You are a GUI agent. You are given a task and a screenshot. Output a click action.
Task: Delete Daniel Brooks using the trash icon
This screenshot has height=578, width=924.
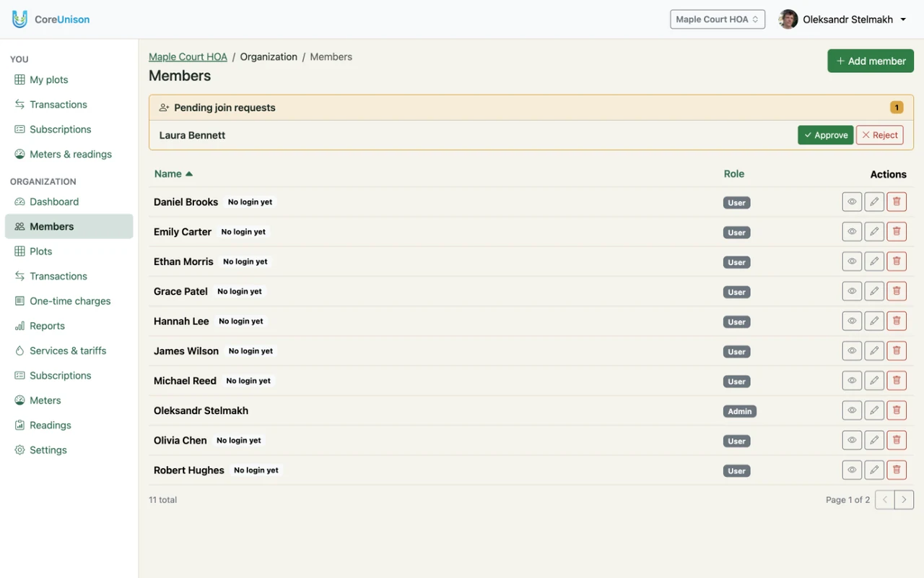tap(897, 202)
